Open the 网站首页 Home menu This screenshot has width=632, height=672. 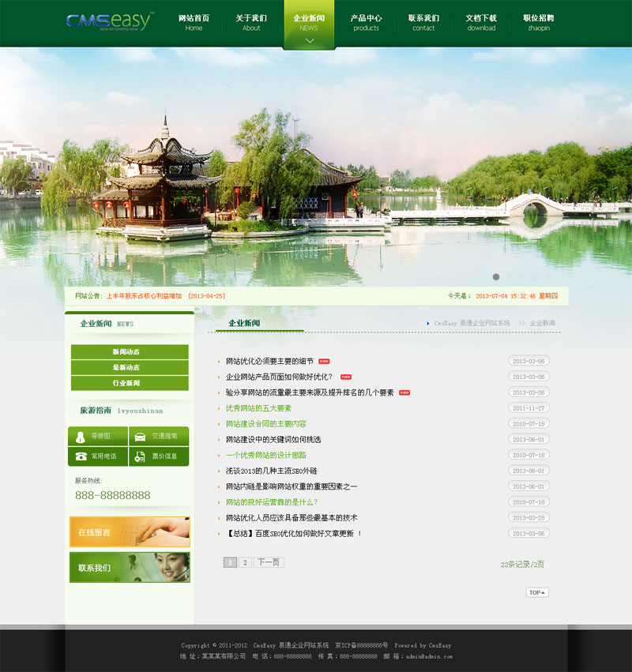(x=194, y=22)
